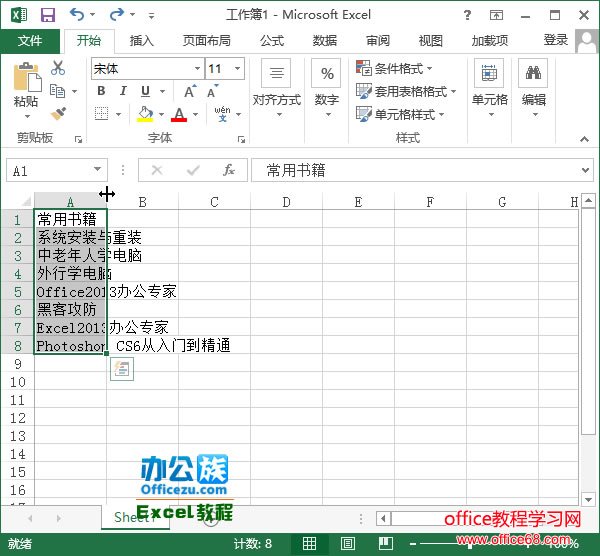Click 登录 to sign in

(x=556, y=40)
